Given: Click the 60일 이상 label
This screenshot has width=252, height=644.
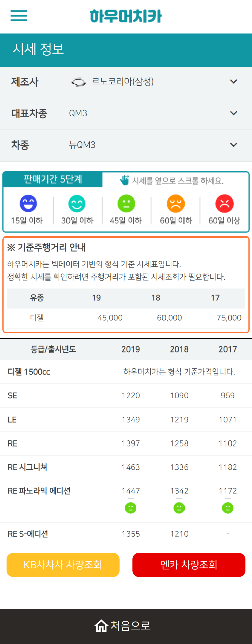Looking at the screenshot, I should click(x=224, y=221).
